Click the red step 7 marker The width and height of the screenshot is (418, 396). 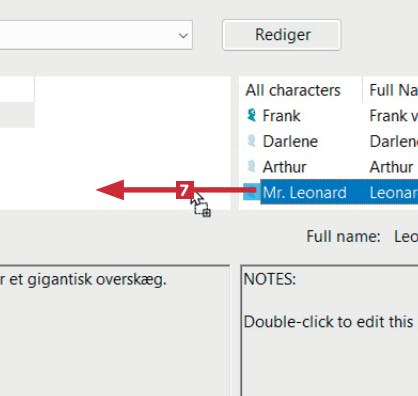point(185,190)
